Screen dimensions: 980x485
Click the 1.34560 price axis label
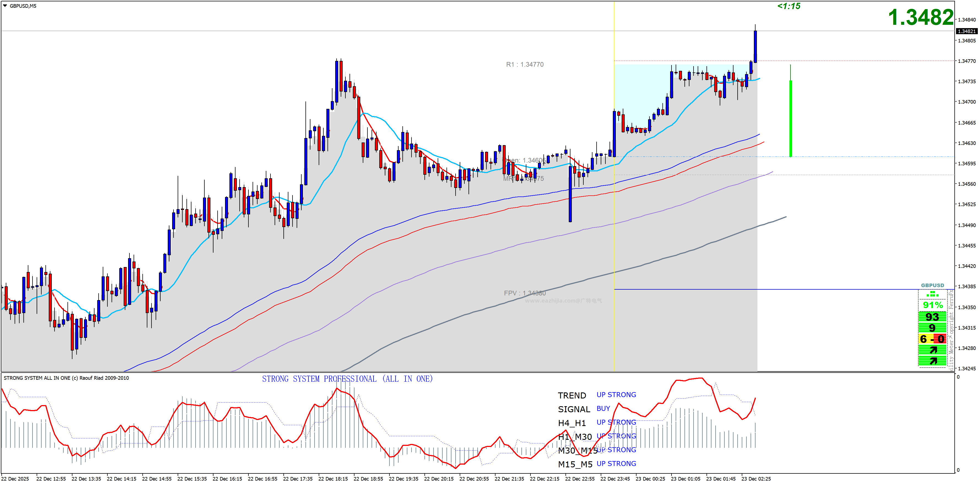967,184
